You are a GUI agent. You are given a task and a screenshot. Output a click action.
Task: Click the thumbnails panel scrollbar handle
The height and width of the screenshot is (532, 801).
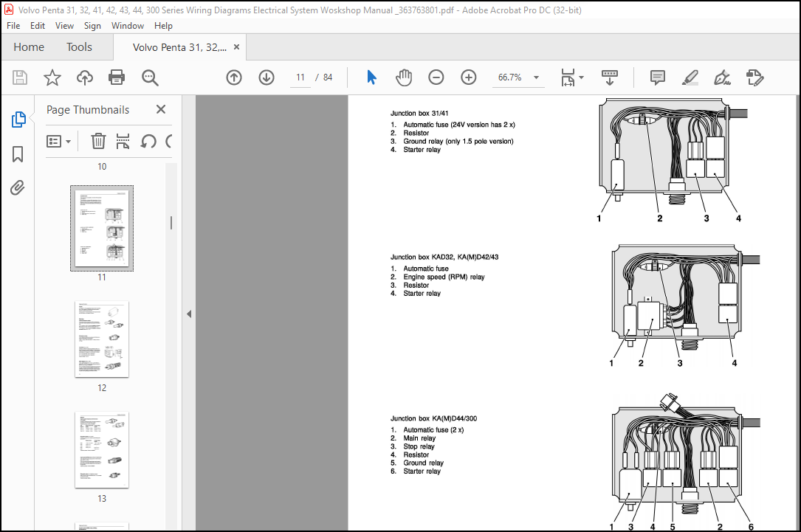pos(171,223)
